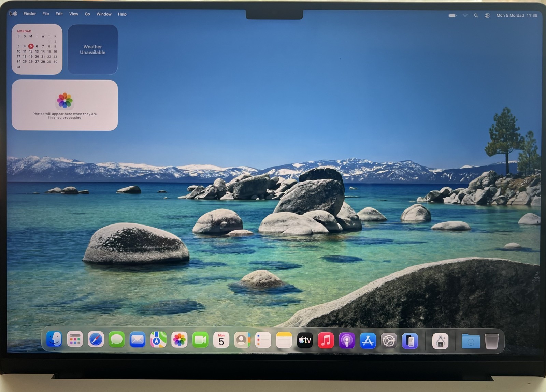The height and width of the screenshot is (392, 546).
Task: Open the Safari browser in the Dock
Action: tap(96, 340)
